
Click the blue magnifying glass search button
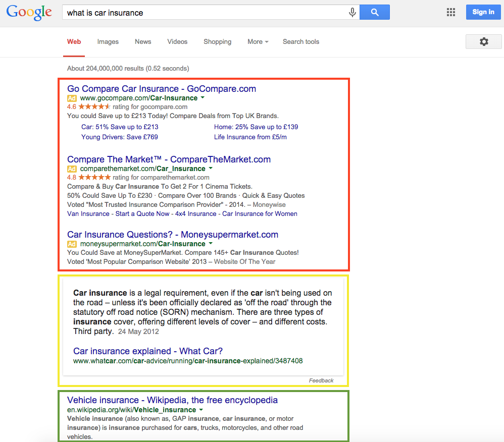pos(374,13)
